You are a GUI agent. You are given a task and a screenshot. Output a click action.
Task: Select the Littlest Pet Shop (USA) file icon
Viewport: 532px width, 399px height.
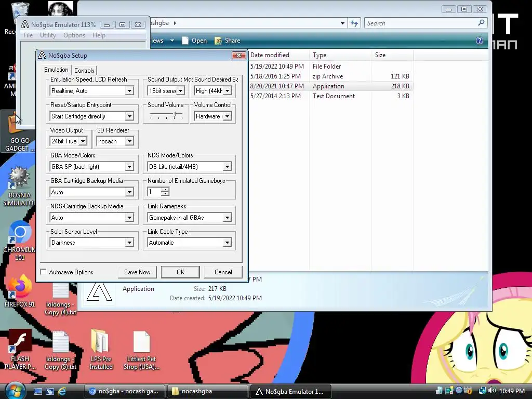click(141, 350)
